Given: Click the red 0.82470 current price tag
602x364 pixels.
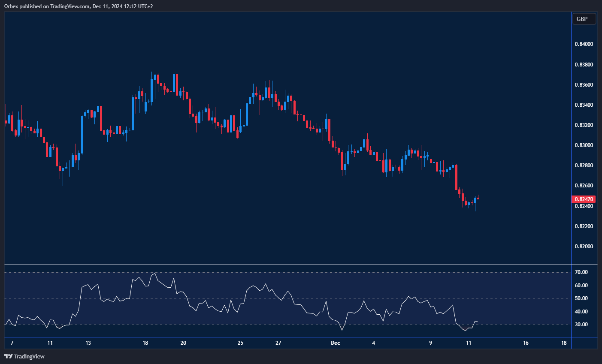Looking at the screenshot, I should (x=584, y=199).
